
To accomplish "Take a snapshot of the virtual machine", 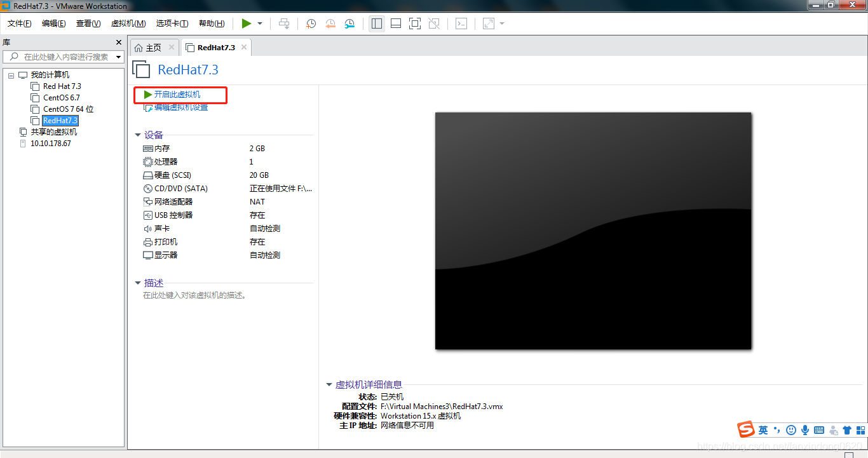I will click(311, 24).
